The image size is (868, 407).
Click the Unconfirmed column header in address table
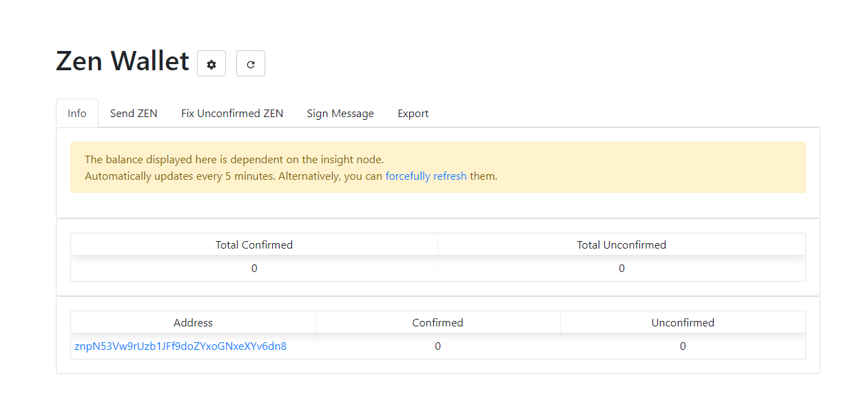(683, 323)
